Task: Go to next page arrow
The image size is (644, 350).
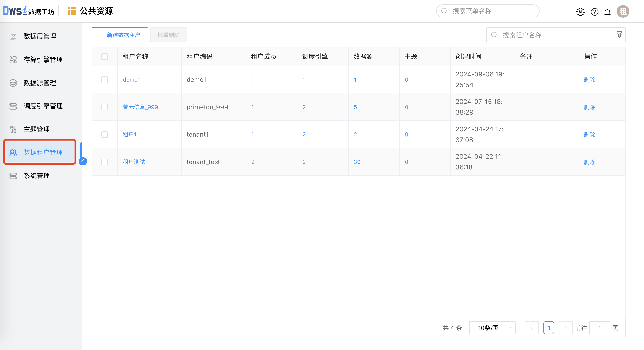Action: [x=566, y=328]
